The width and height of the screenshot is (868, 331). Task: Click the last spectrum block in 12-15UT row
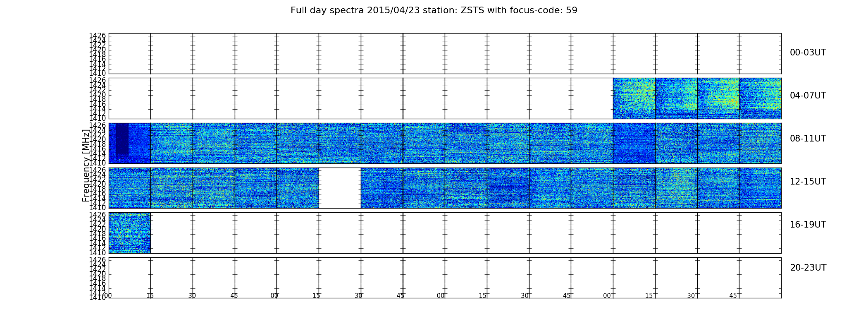760,188
